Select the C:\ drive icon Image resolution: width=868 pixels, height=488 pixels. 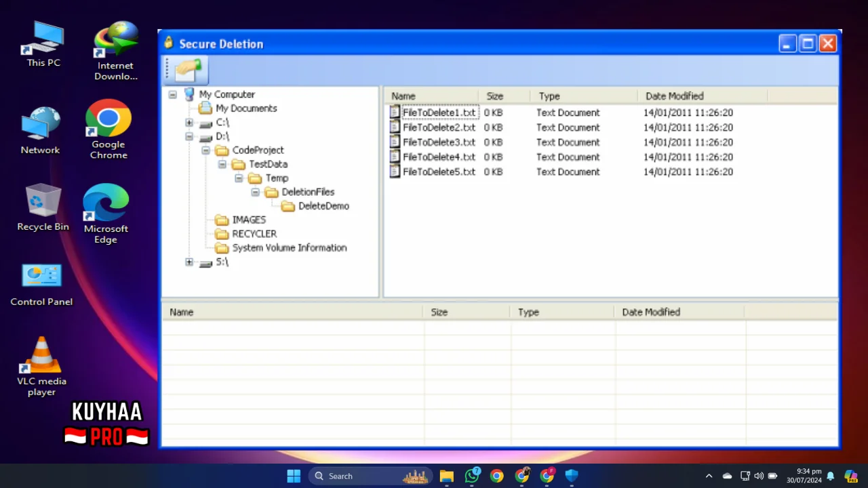point(205,123)
